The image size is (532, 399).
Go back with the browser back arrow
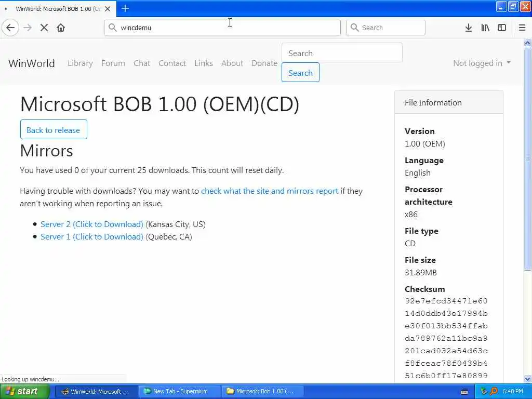10,28
